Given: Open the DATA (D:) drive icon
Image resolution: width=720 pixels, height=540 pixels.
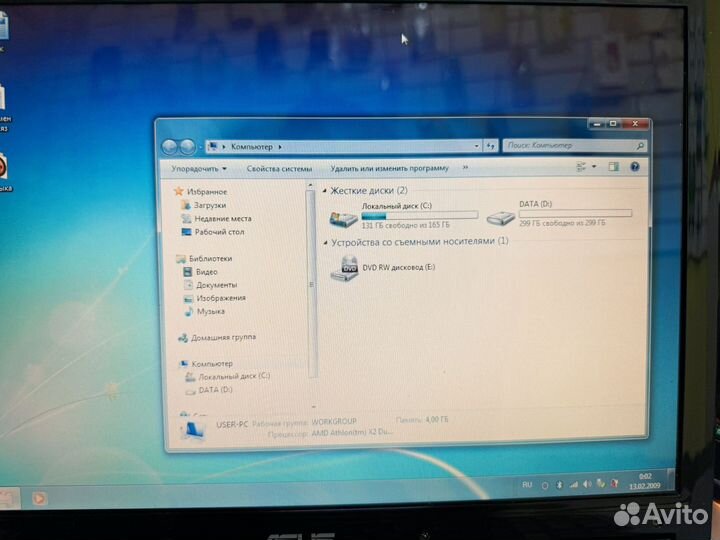Looking at the screenshot, I should [500, 216].
